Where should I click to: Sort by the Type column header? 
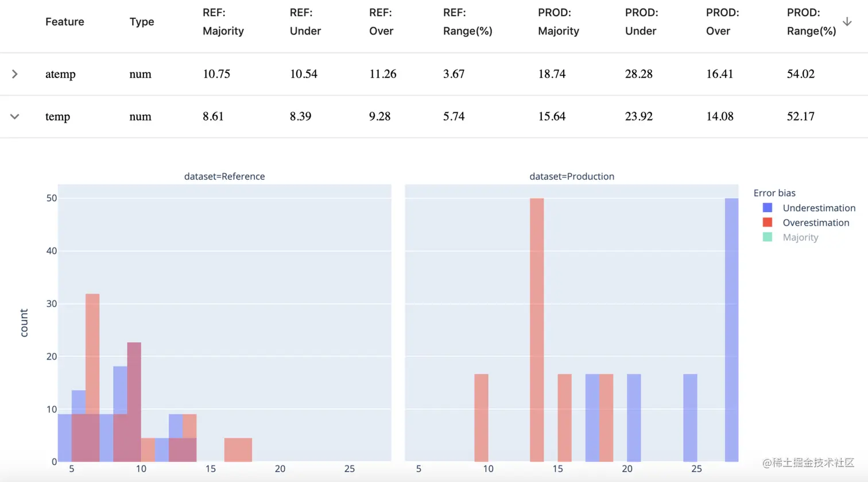point(142,22)
